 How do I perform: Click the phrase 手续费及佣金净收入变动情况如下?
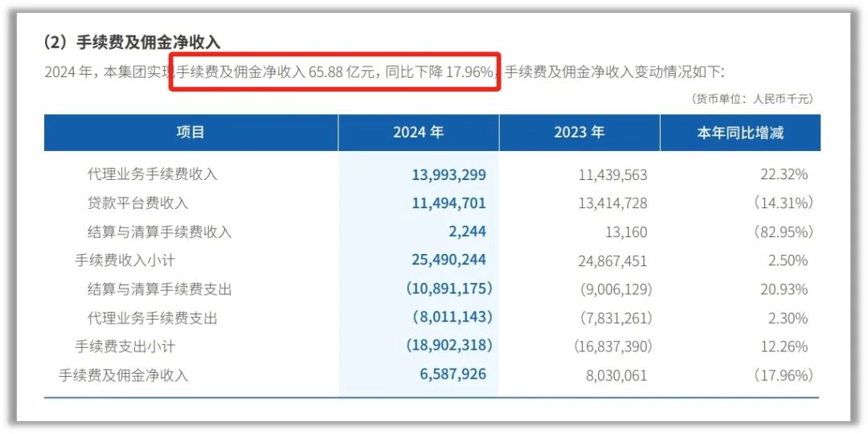pos(611,72)
